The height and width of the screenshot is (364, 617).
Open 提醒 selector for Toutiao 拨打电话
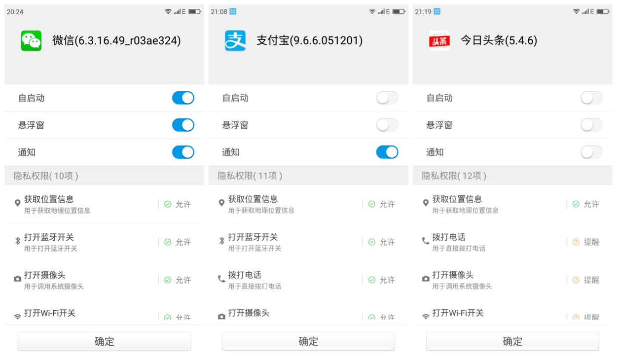tap(586, 242)
